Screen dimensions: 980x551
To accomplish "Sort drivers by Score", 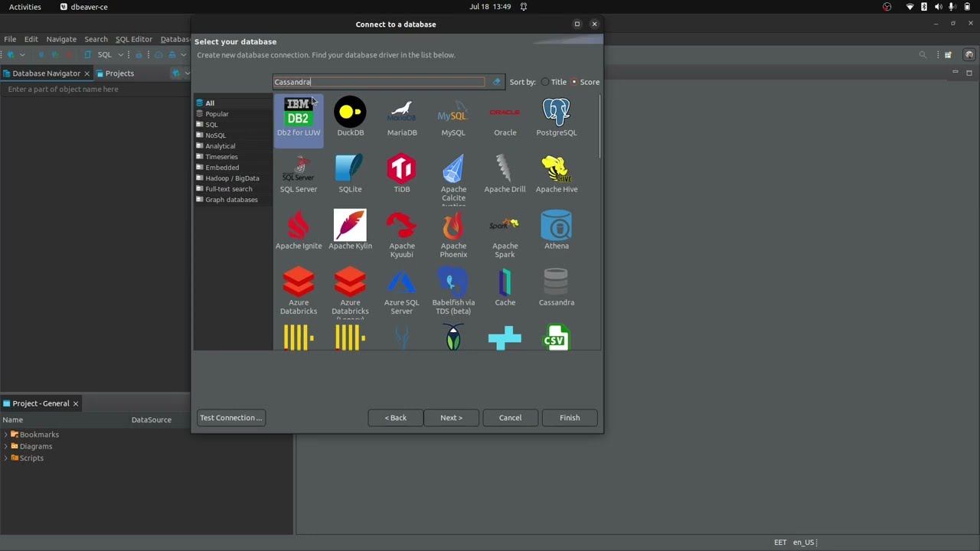I will tap(585, 82).
